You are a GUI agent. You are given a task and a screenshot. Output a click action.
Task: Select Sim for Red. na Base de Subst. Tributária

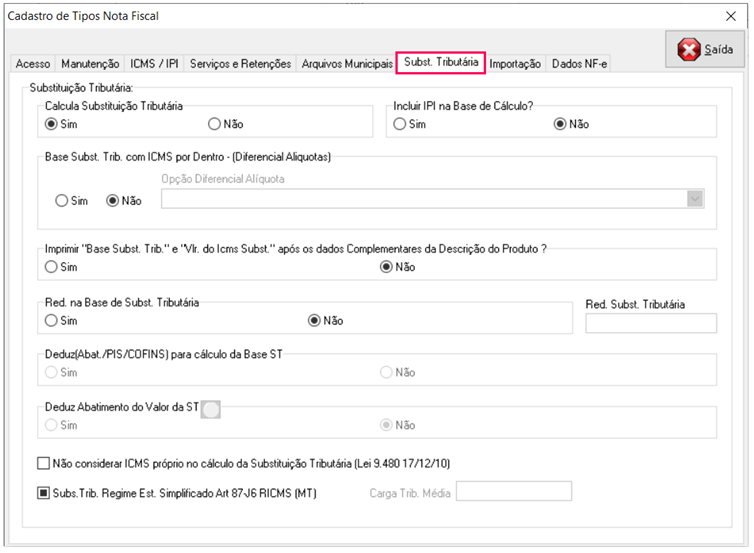(x=51, y=321)
